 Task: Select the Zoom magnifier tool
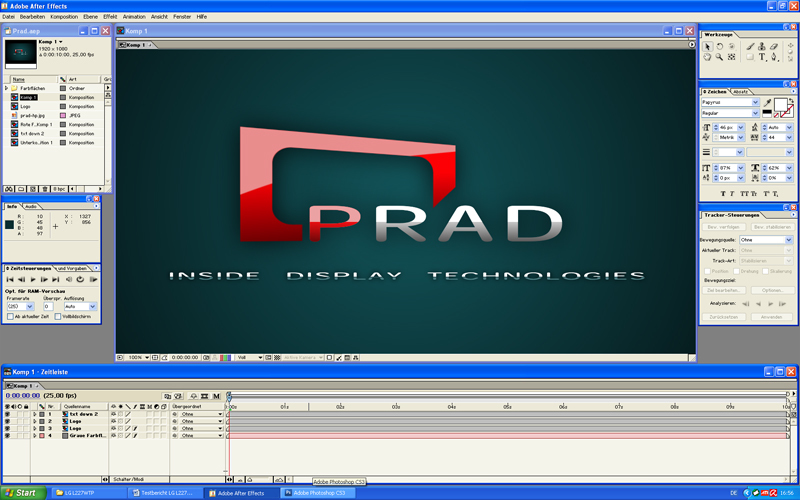[x=719, y=57]
